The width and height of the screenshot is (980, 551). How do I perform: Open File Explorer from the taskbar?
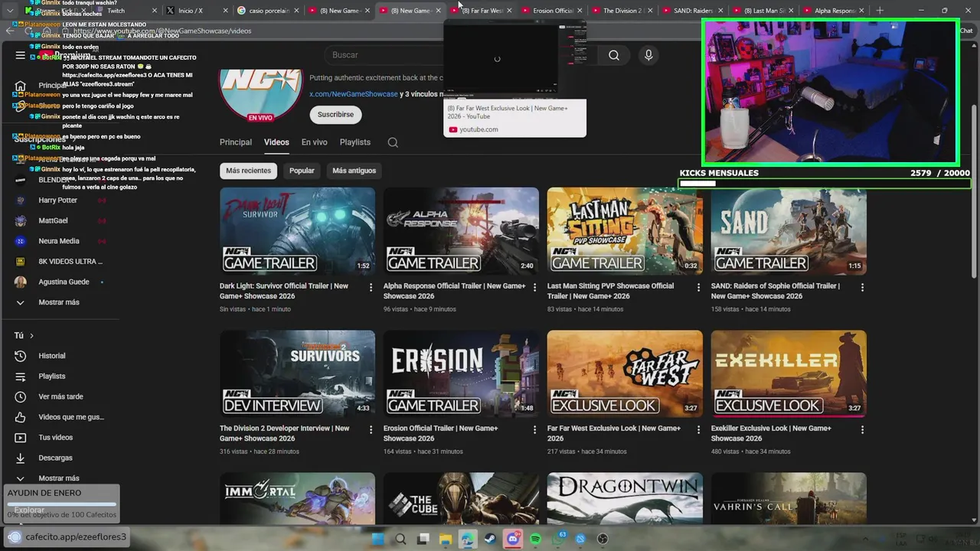click(x=445, y=539)
